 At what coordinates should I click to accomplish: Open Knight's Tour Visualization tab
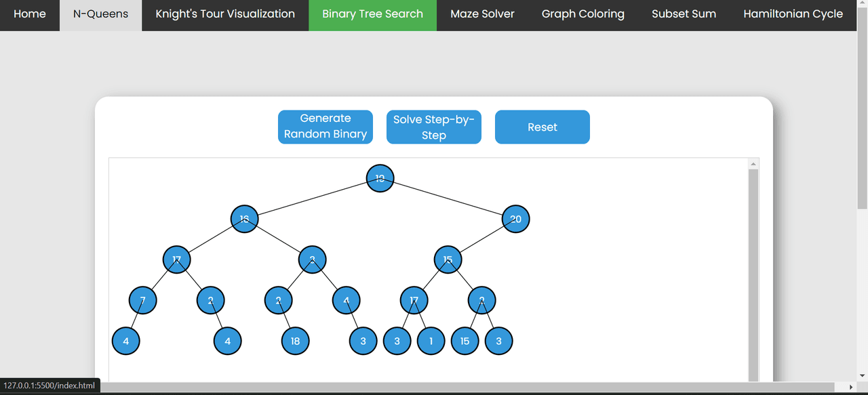click(x=225, y=14)
